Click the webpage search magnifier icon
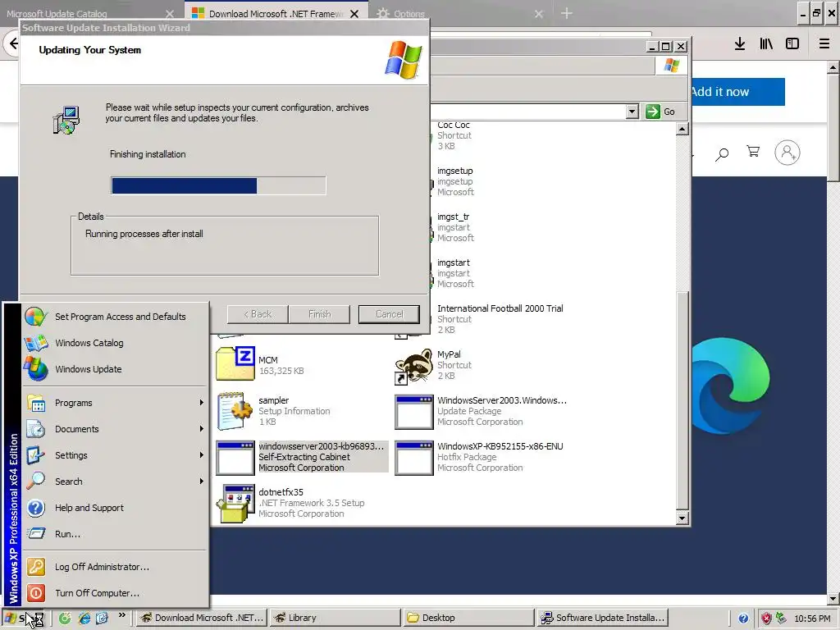This screenshot has width=840, height=630. tap(722, 155)
